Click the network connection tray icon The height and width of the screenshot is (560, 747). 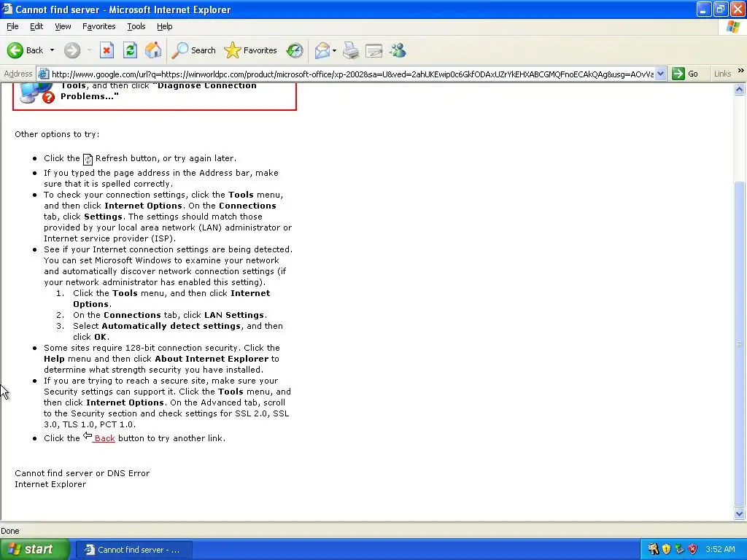tap(679, 550)
